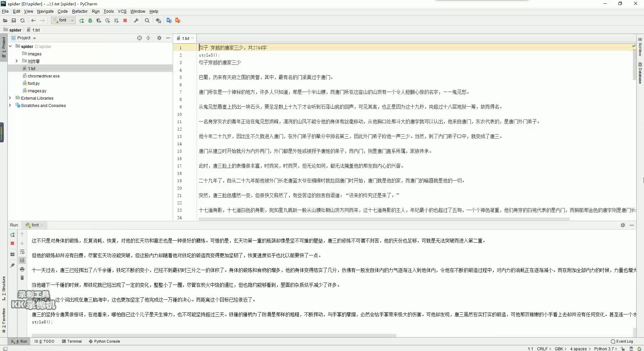The image size is (644, 351).
Task: Navigate forward with the right arrow icon
Action: (42, 20)
